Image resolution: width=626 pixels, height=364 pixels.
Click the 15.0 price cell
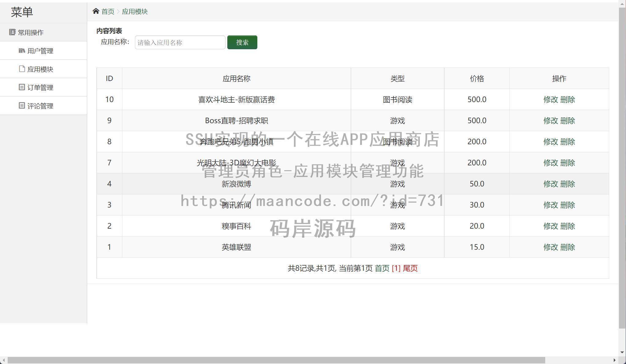477,247
